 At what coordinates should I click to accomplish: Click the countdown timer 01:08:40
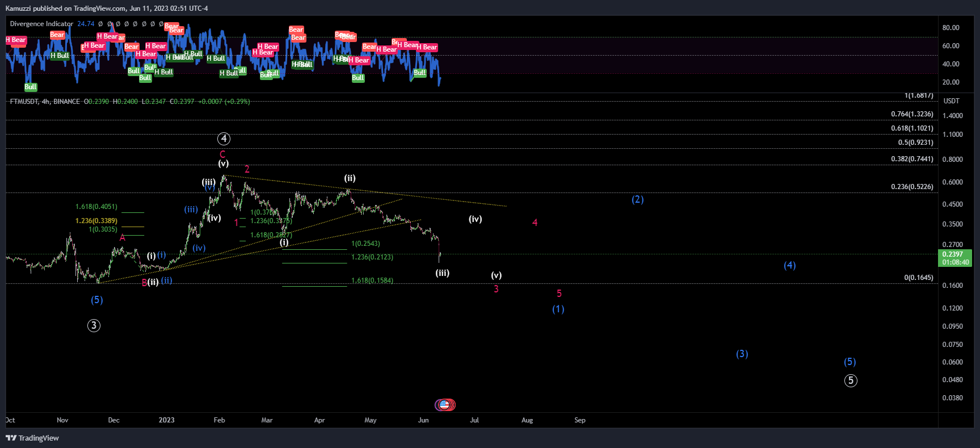tap(956, 262)
